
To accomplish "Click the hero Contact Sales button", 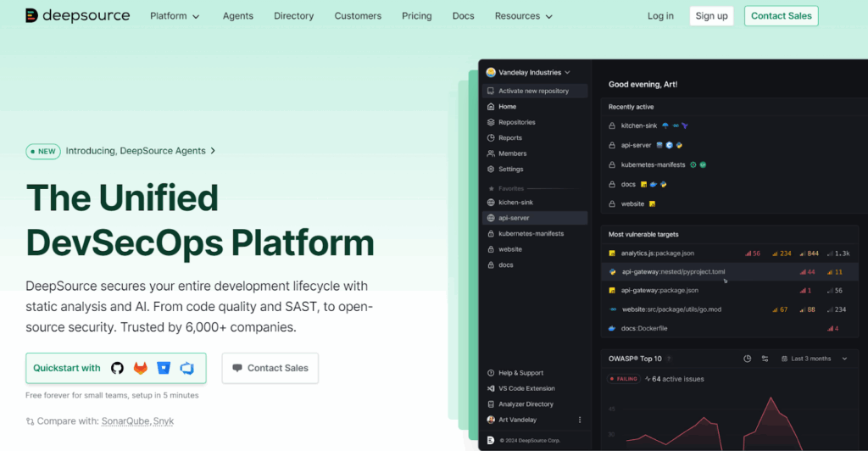I will [x=270, y=368].
